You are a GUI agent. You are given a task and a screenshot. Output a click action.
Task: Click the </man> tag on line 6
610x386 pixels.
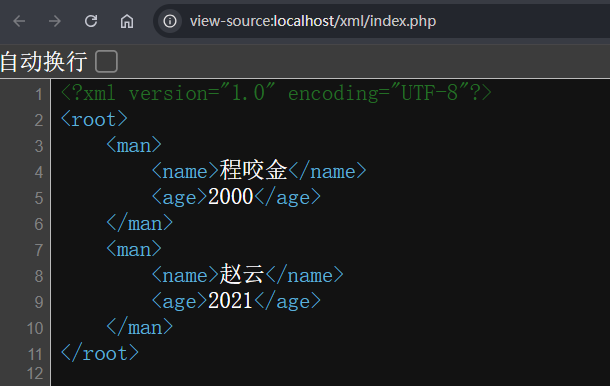(139, 223)
